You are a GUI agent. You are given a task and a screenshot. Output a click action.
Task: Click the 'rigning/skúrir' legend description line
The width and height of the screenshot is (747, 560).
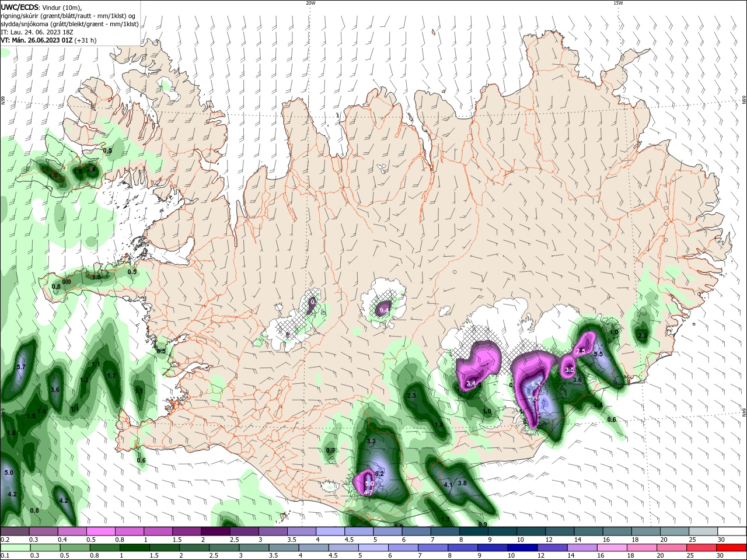pos(68,16)
